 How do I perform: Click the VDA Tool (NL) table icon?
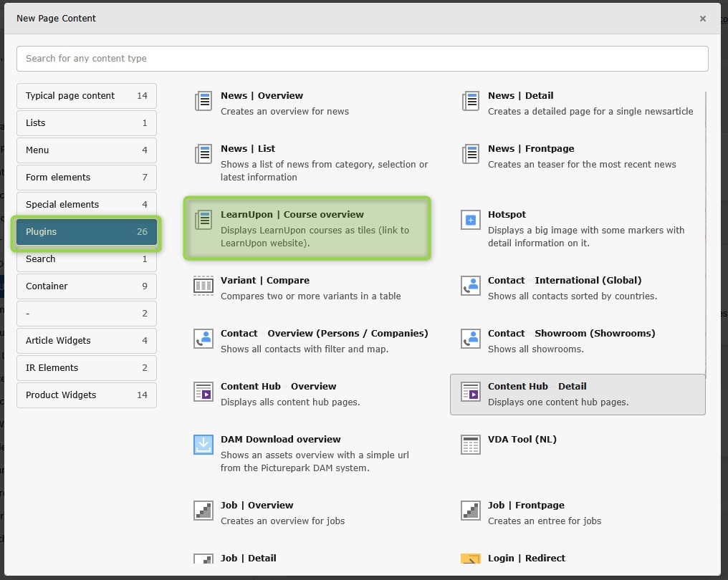(x=470, y=445)
